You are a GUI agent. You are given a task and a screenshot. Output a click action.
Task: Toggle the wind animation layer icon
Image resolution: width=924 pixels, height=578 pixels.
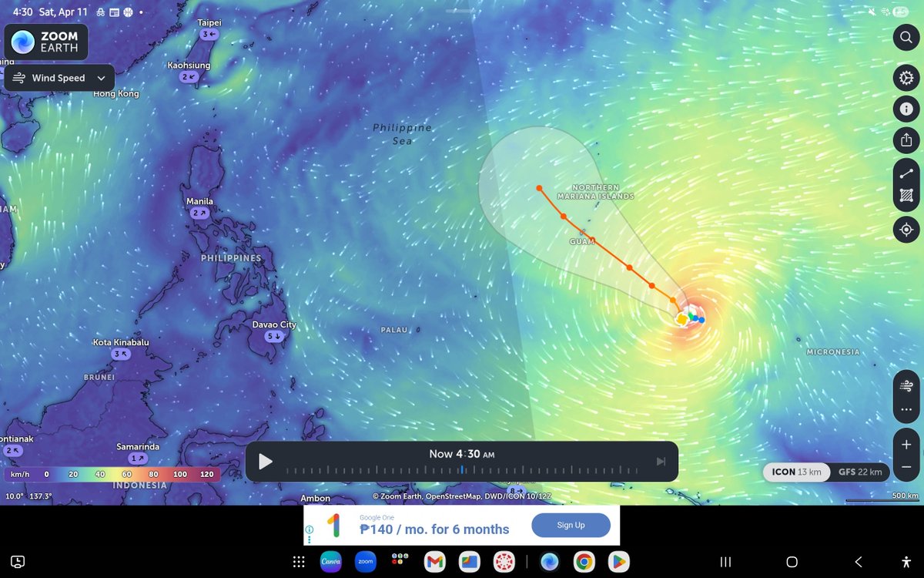[906, 385]
